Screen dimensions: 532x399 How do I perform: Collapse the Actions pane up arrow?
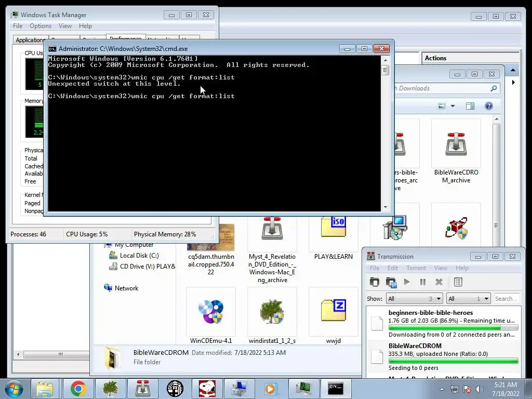513,70
